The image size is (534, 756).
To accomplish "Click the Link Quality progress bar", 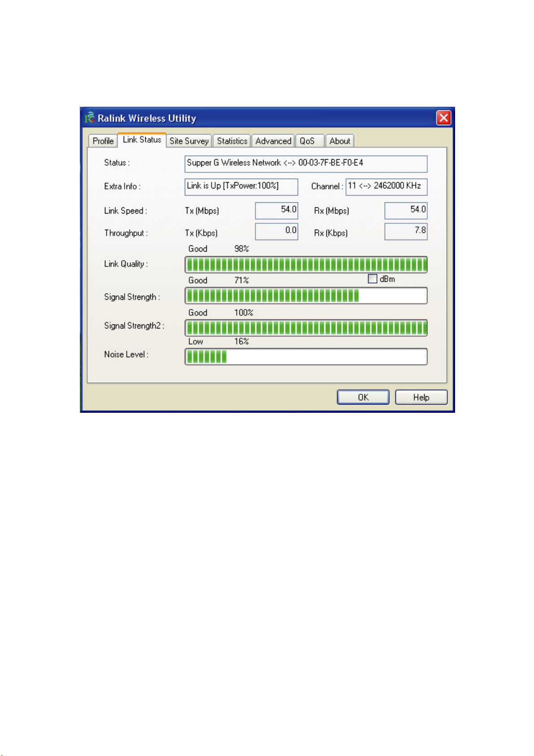I will click(306, 265).
